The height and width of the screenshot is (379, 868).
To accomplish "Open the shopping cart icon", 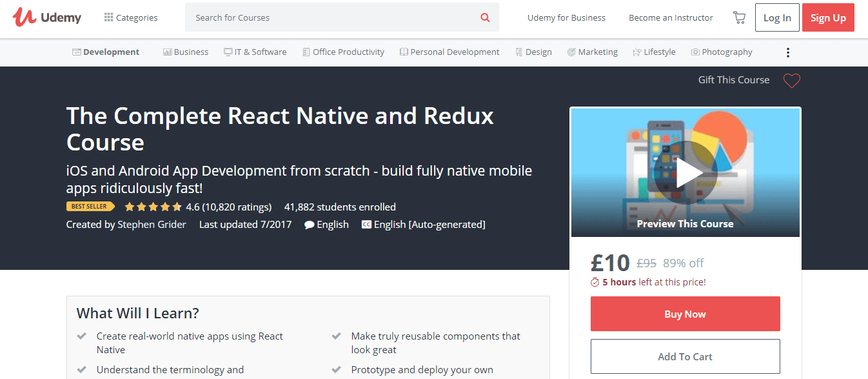I will click(739, 17).
